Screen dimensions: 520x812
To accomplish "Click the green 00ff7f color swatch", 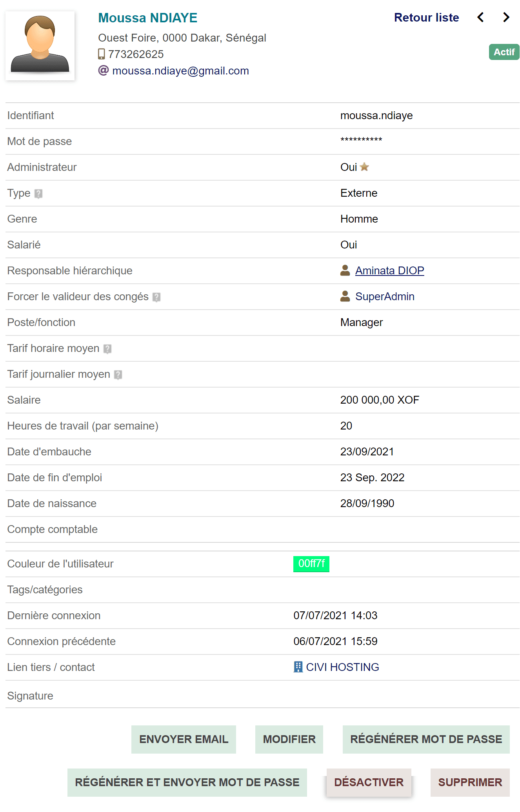I will click(x=311, y=564).
